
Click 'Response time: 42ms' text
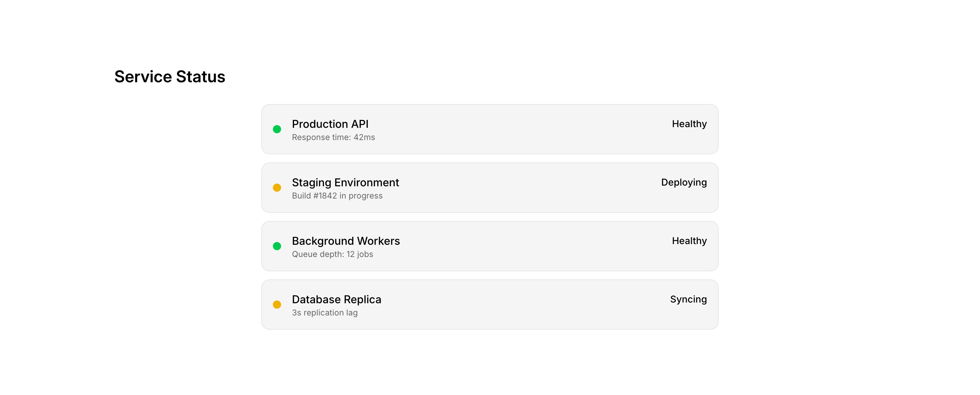coord(333,137)
